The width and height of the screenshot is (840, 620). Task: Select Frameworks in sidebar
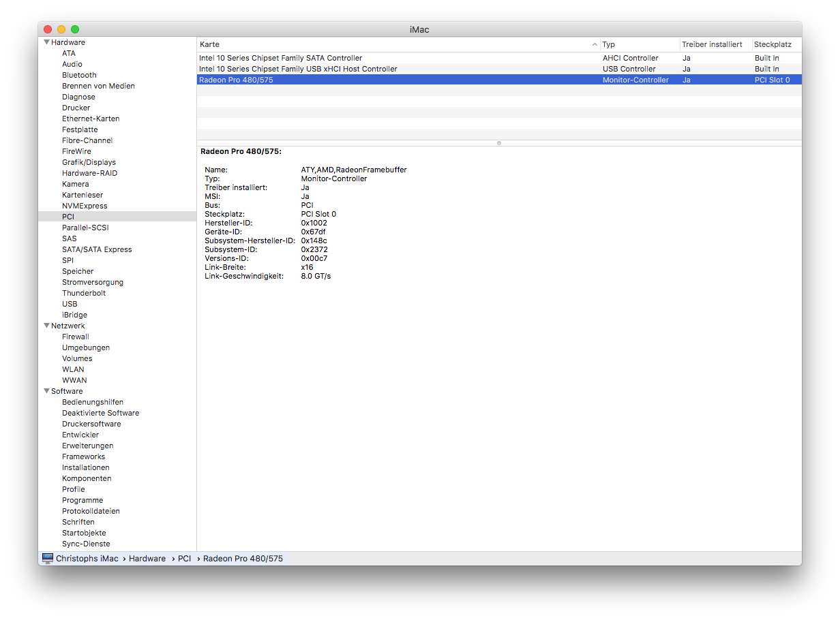(83, 456)
